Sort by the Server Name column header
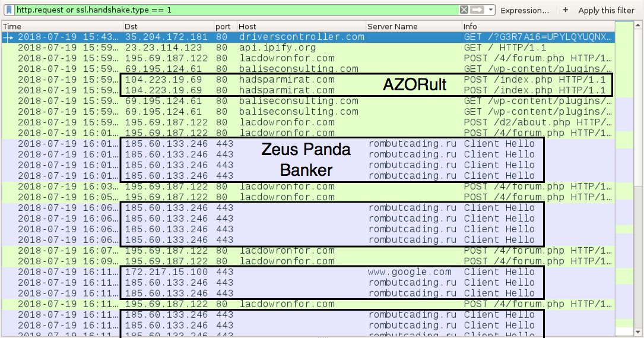Image resolution: width=644 pixels, height=338 pixels. pyautogui.click(x=414, y=26)
